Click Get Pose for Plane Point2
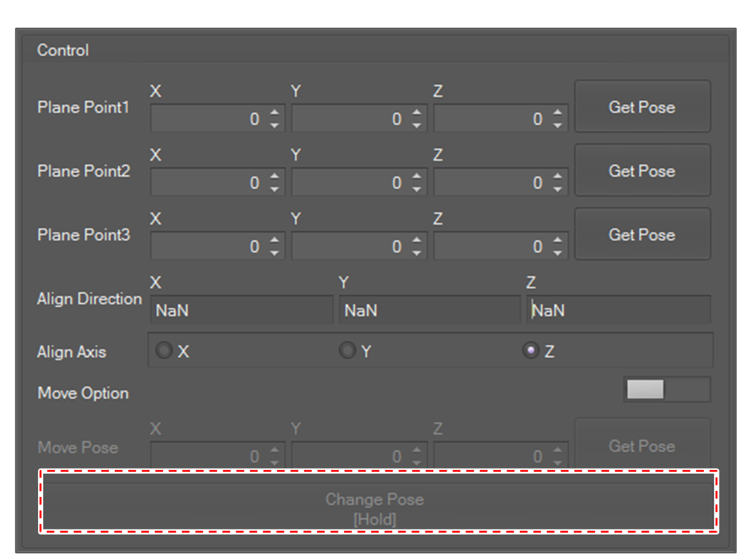The width and height of the screenshot is (750, 560). [642, 171]
